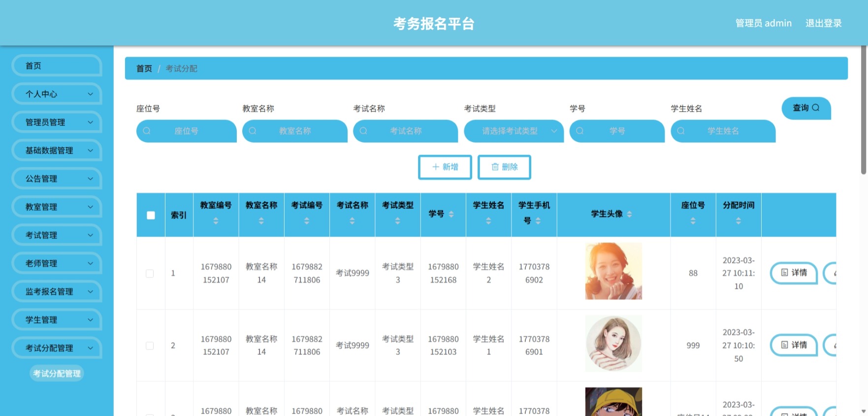Open 详情 for the seat 999 row

[794, 345]
